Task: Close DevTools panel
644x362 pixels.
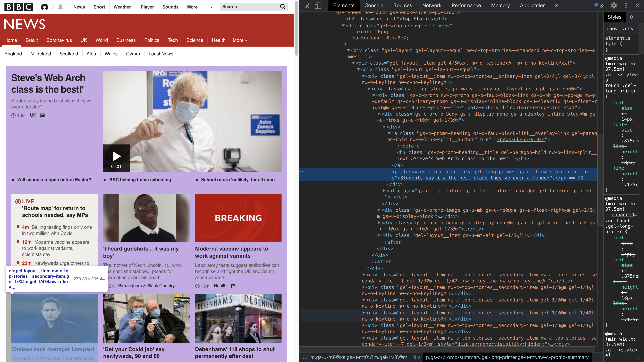Action: tap(638, 5)
